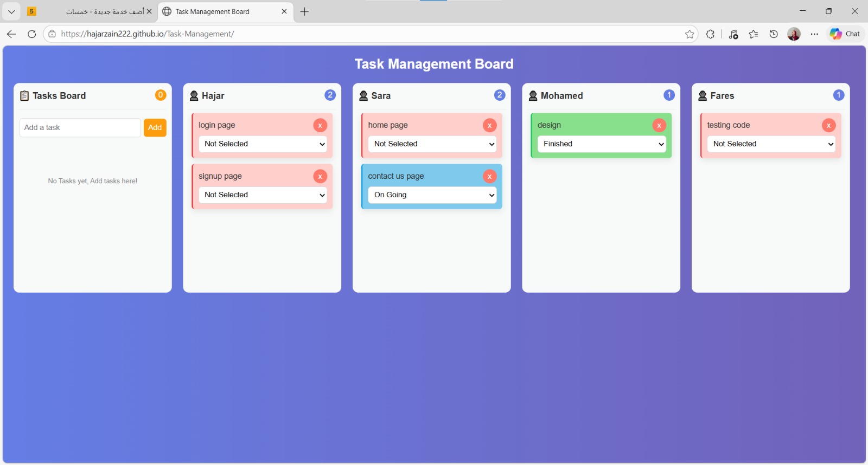This screenshot has width=868, height=465.
Task: Go back to previous page
Action: 11,34
